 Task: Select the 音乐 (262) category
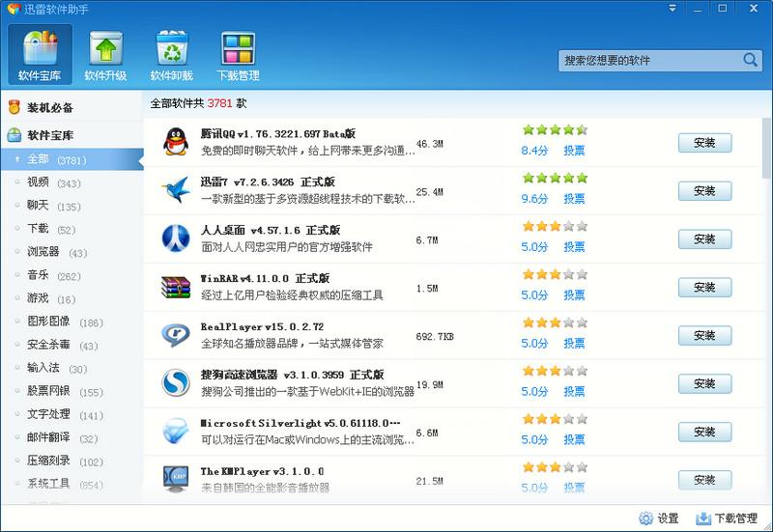click(x=72, y=275)
